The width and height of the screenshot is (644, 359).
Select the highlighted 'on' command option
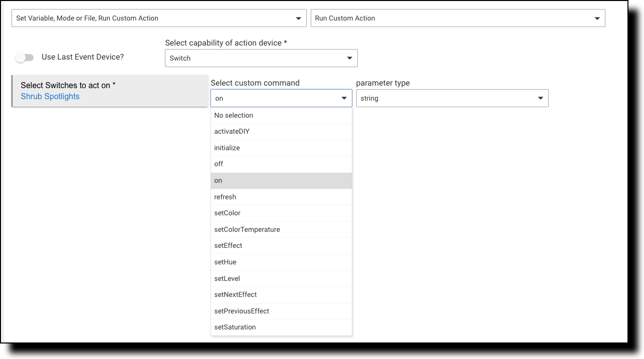[x=281, y=181]
